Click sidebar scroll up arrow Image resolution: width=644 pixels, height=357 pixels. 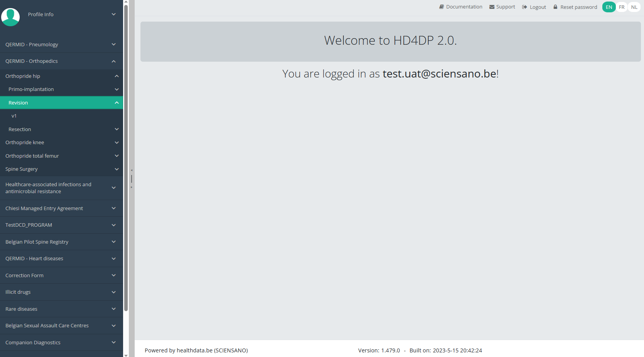126,2
